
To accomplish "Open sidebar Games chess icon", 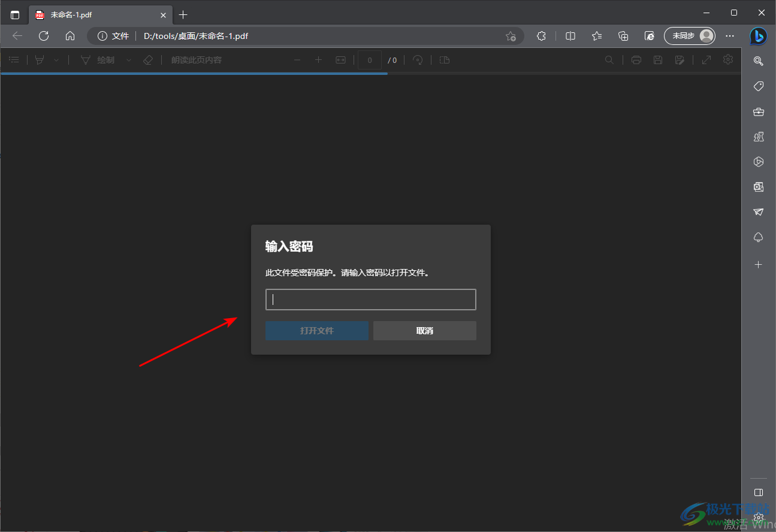I will [x=759, y=137].
